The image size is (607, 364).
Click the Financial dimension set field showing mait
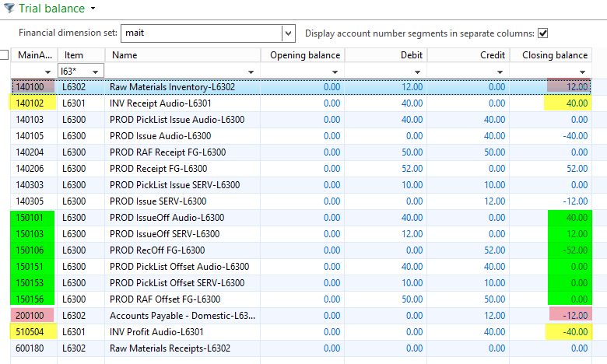(x=202, y=33)
